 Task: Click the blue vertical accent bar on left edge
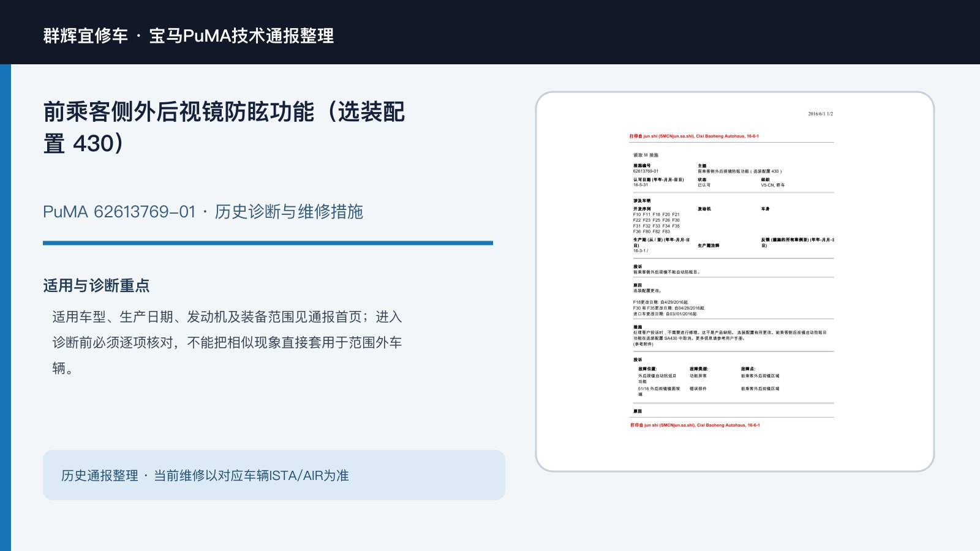pos(6,307)
